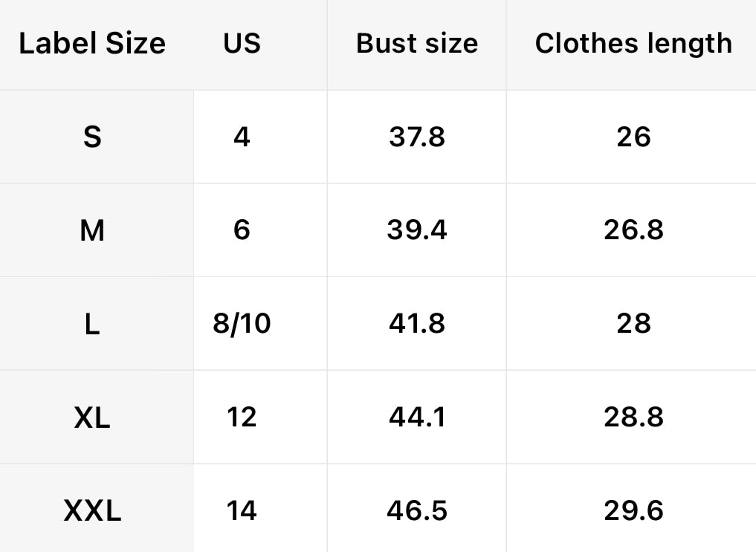Select the US size 14 cell
The width and height of the screenshot is (756, 552).
point(242,511)
